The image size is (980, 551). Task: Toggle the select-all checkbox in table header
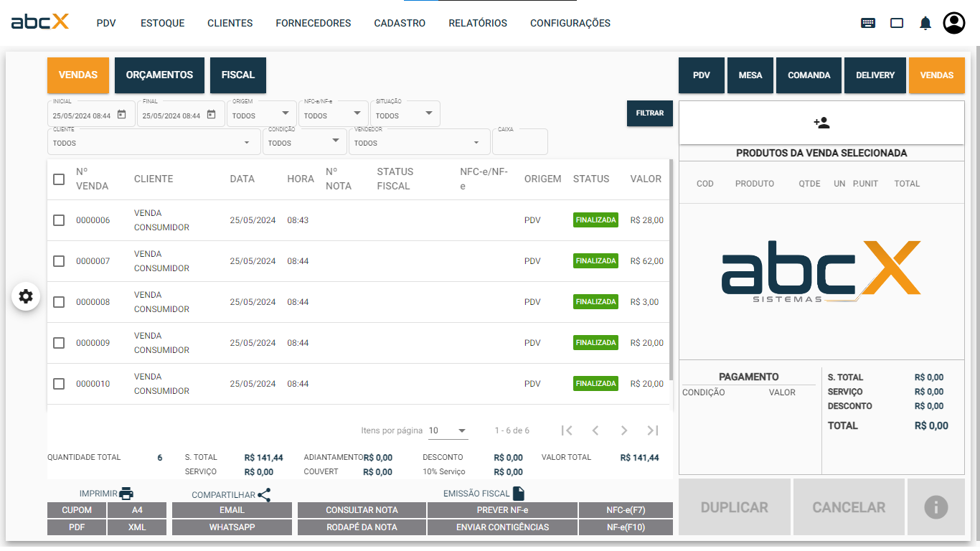tap(59, 179)
